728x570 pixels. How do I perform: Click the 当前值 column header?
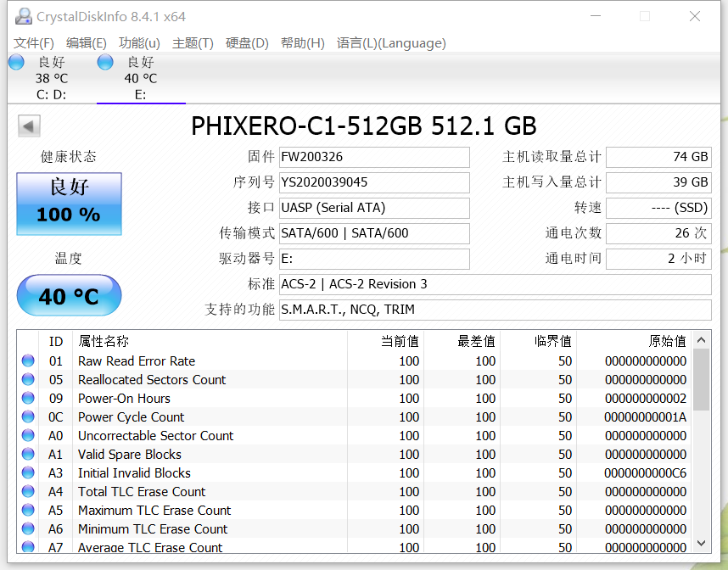click(x=385, y=341)
